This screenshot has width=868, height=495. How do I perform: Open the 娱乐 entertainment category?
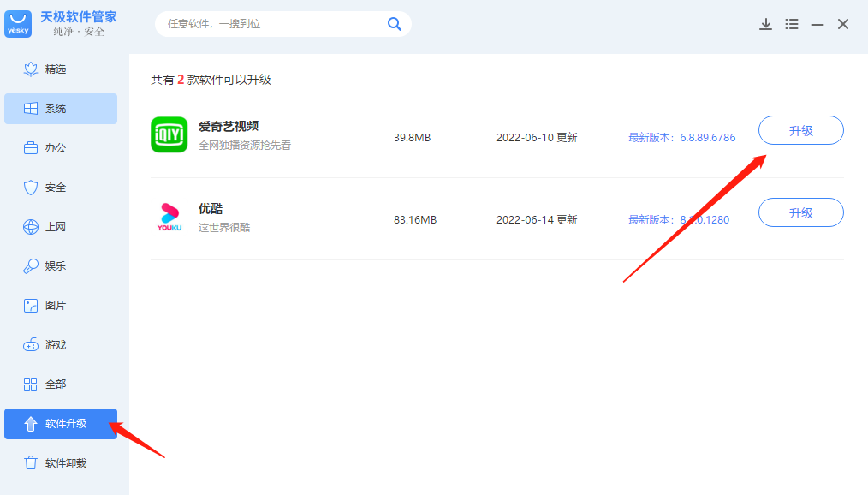(x=61, y=265)
